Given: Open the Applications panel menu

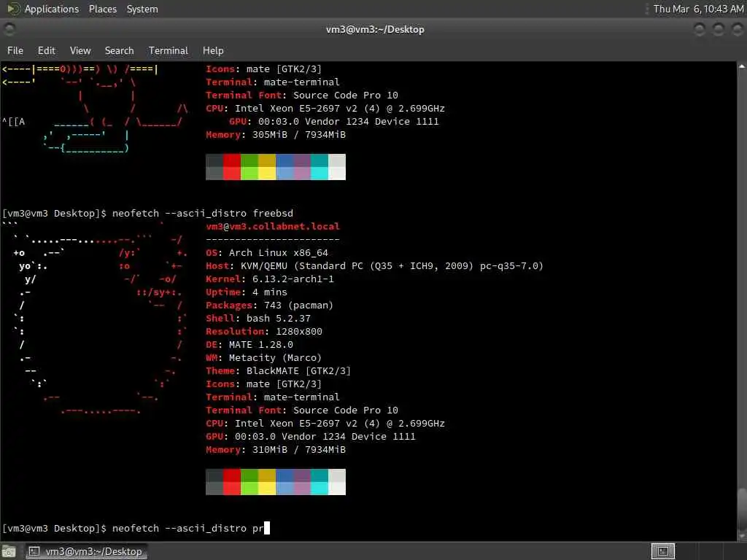Looking at the screenshot, I should (x=52, y=9).
